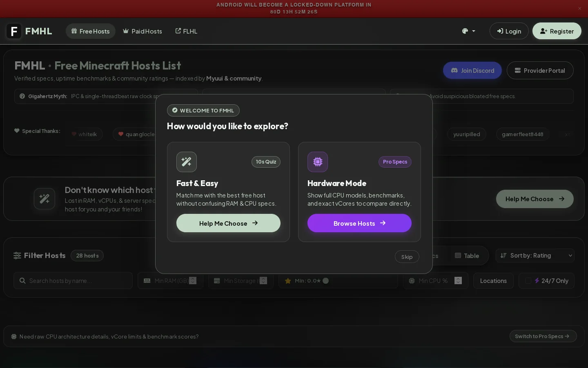Image resolution: width=588 pixels, height=368 pixels.
Task: Skip the welcome dialog
Action: click(x=407, y=257)
